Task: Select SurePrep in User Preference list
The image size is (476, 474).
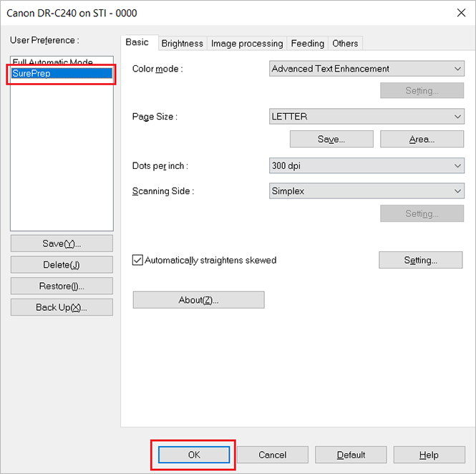Action: 61,74
